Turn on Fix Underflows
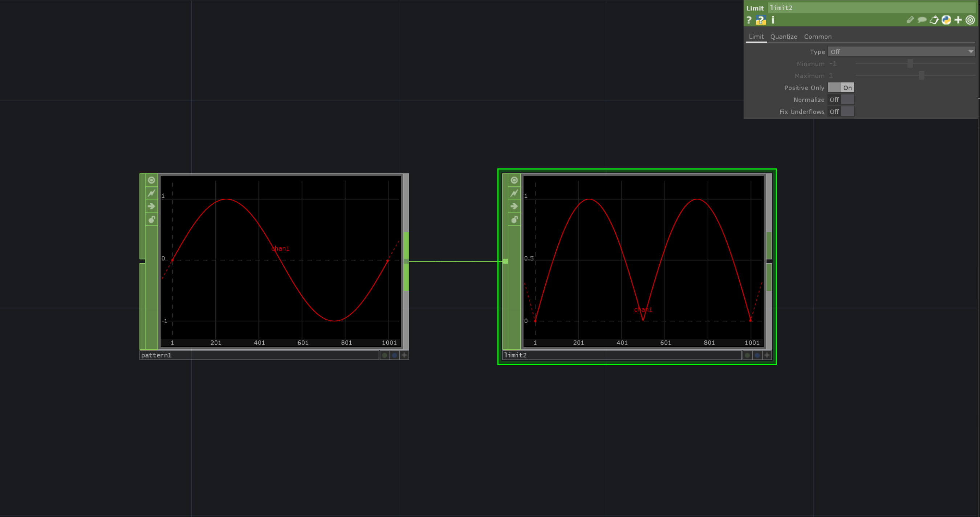Image resolution: width=980 pixels, height=517 pixels. 848,111
